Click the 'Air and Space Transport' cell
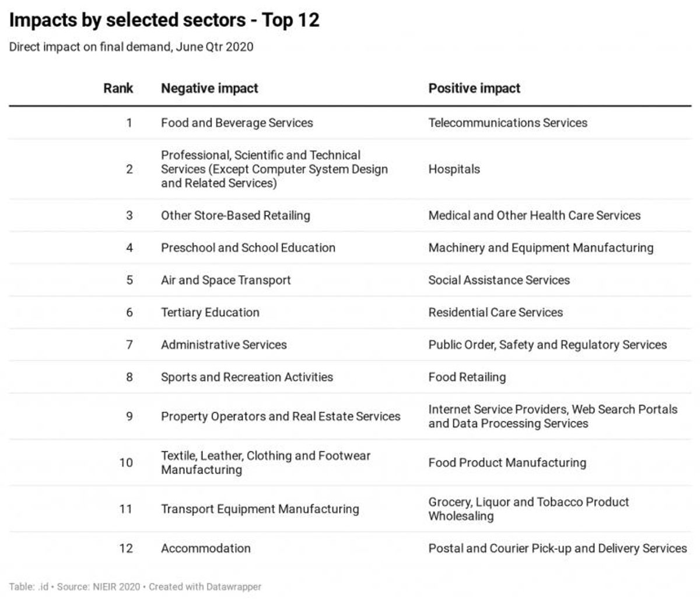 click(x=226, y=280)
